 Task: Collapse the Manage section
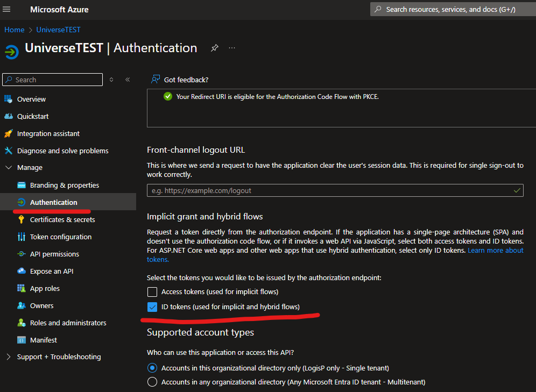pos(8,168)
